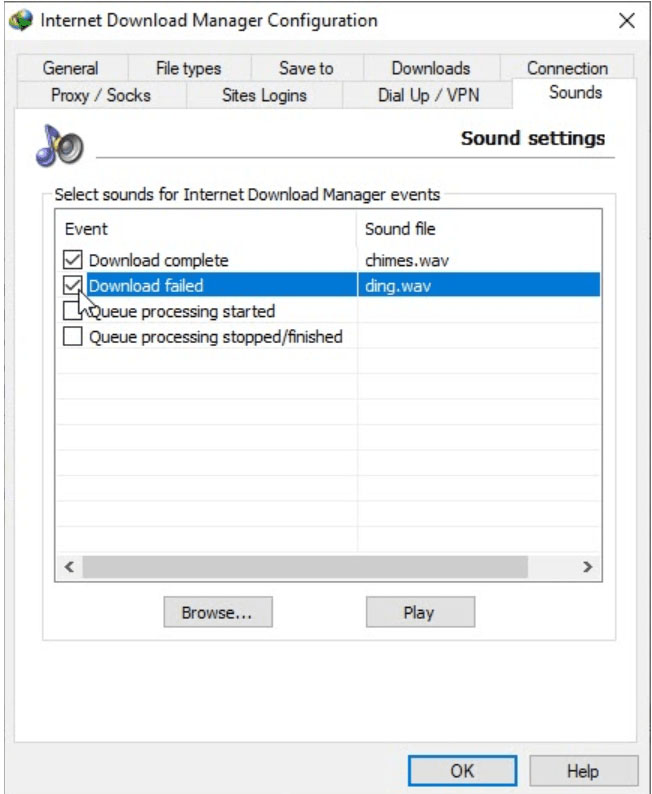Click the Sound file column header
Screen dimensions: 652x794
coord(479,228)
